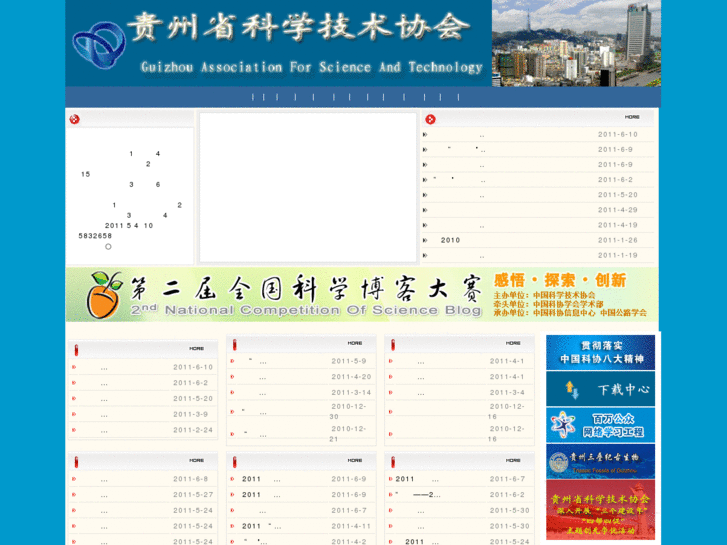727x545 pixels.
Task: Click the red header icon of the panel starting 2011-4-1
Action: 393,344
